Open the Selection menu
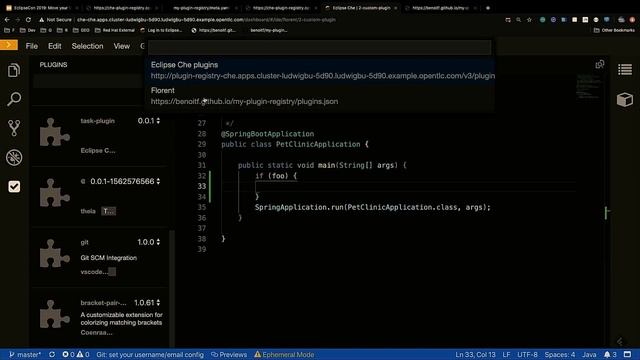Image resolution: width=640 pixels, height=360 pixels. (x=87, y=46)
